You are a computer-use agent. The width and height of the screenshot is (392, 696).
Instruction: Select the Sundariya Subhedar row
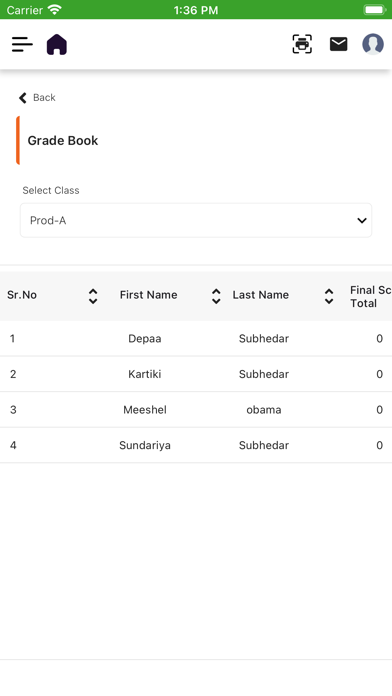point(196,445)
